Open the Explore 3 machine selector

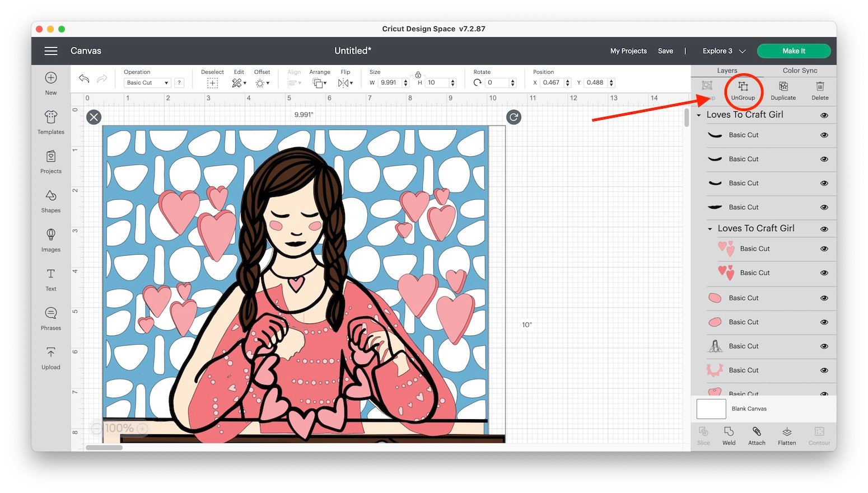tap(724, 51)
